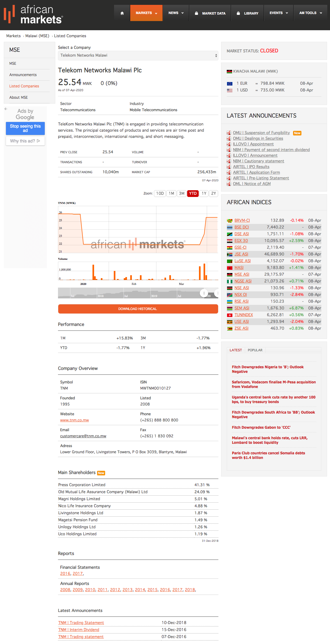Screen dimensions: 330x644
Task: Click PDF icon next to OMU Dealings in Securities
Action: [229, 138]
